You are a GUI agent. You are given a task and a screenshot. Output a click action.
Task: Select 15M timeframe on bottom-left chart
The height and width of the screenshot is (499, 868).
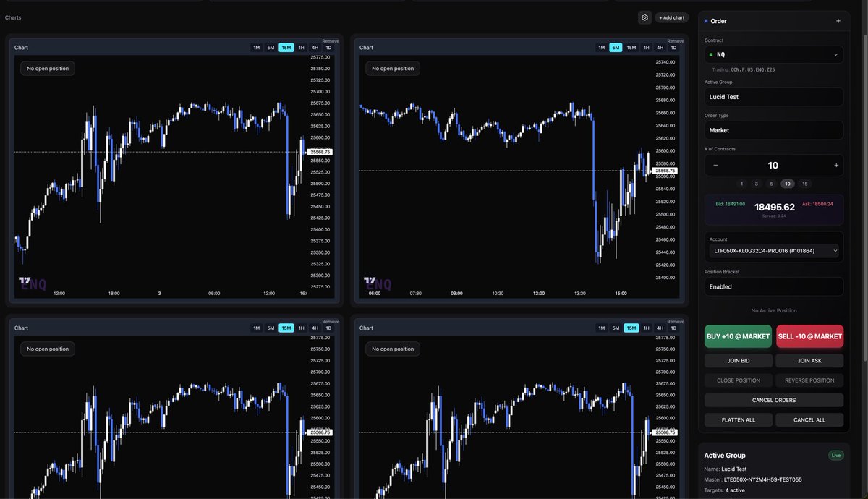point(286,328)
